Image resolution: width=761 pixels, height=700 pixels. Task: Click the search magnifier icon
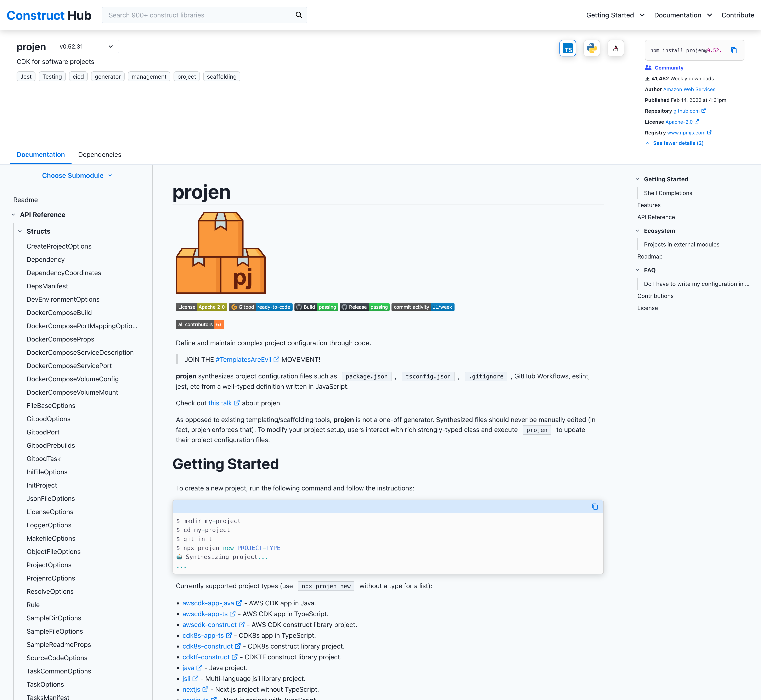coord(299,15)
